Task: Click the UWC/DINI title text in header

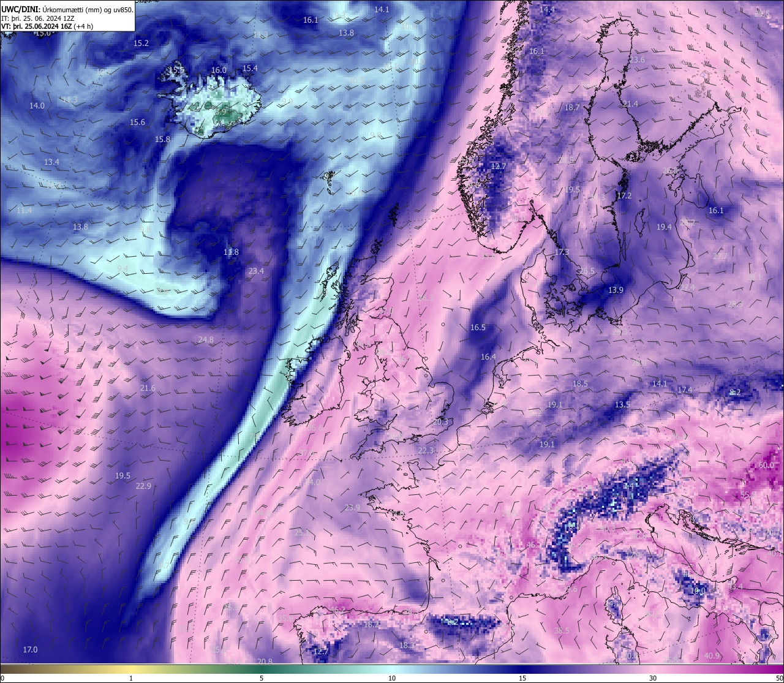Action: click(20, 9)
